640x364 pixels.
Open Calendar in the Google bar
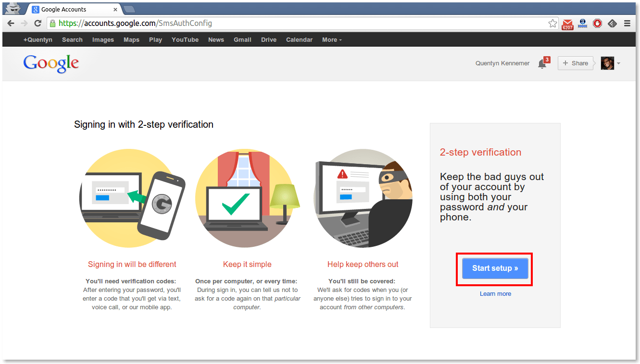[299, 40]
